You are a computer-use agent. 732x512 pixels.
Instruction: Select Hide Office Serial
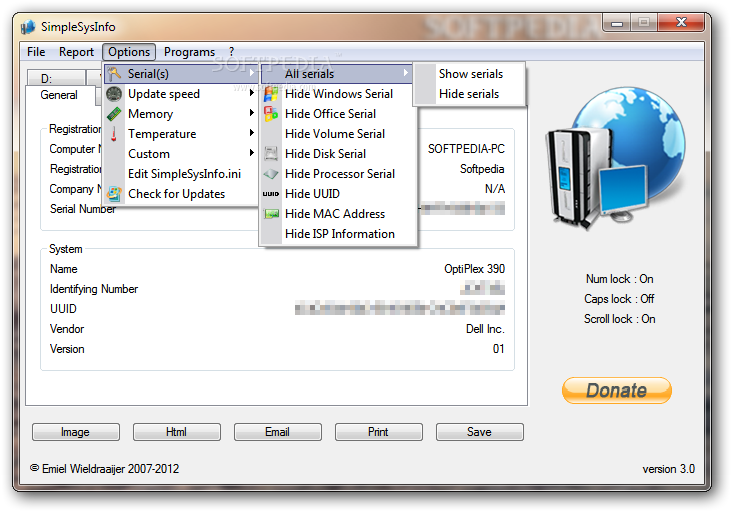(338, 114)
